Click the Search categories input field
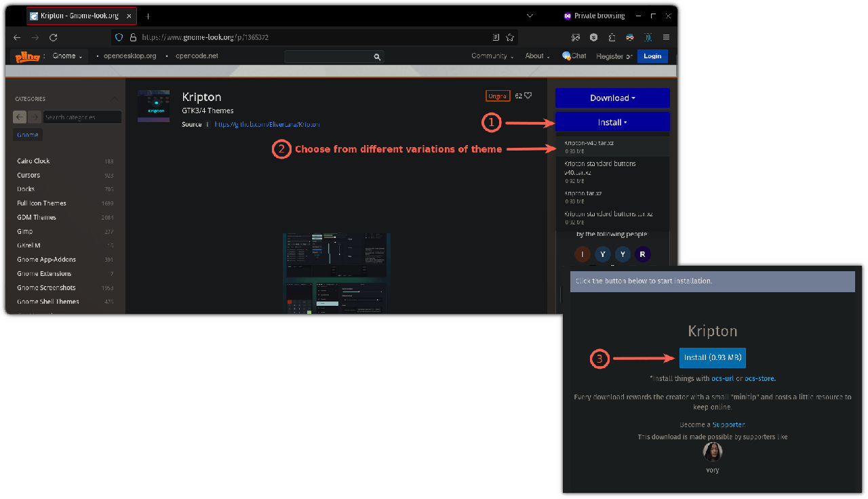This screenshot has height=499, width=868. [82, 117]
